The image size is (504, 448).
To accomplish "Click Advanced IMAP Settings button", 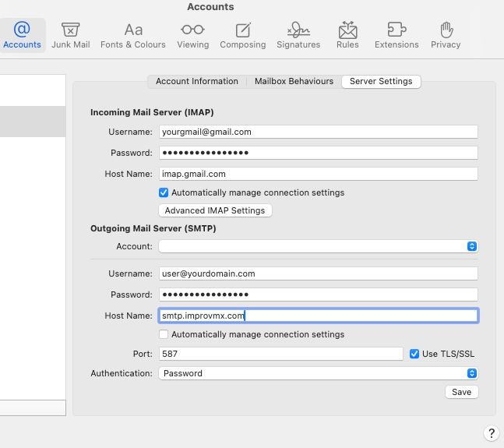I will point(215,210).
